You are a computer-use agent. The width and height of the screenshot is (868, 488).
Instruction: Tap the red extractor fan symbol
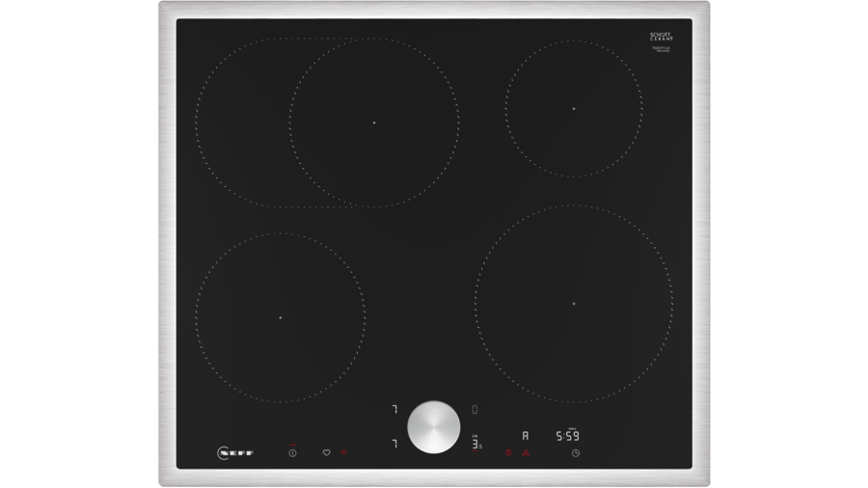pyautogui.click(x=525, y=451)
